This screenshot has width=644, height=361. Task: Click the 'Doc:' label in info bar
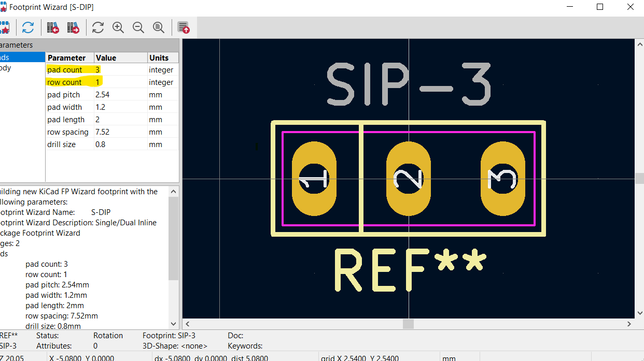tap(235, 336)
